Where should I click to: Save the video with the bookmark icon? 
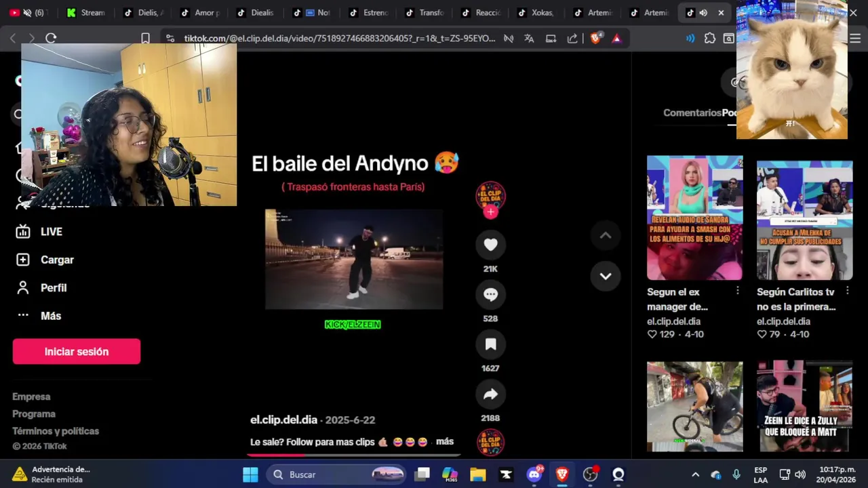point(490,344)
